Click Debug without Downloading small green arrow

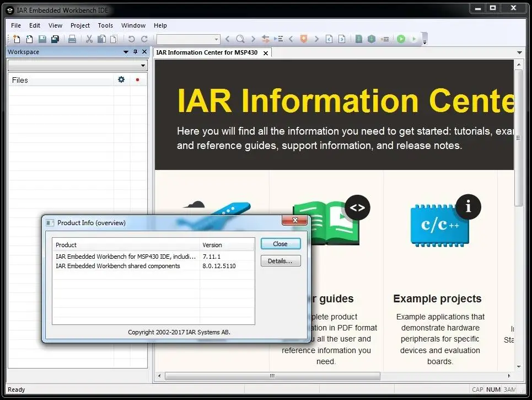414,39
